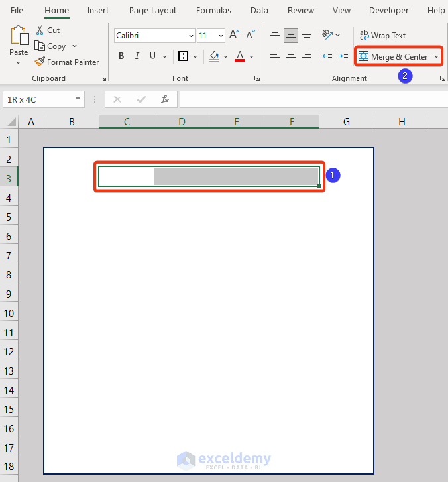Select column B header
This screenshot has width=448, height=482.
tap(72, 122)
